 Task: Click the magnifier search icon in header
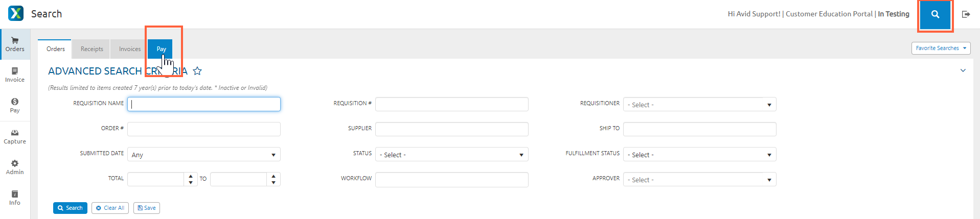[x=935, y=14]
